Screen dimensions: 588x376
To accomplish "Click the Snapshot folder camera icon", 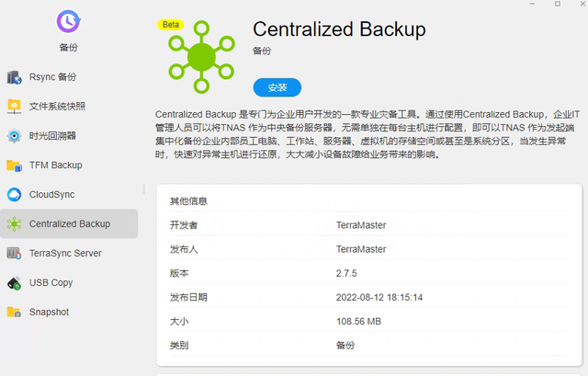I will [15, 313].
